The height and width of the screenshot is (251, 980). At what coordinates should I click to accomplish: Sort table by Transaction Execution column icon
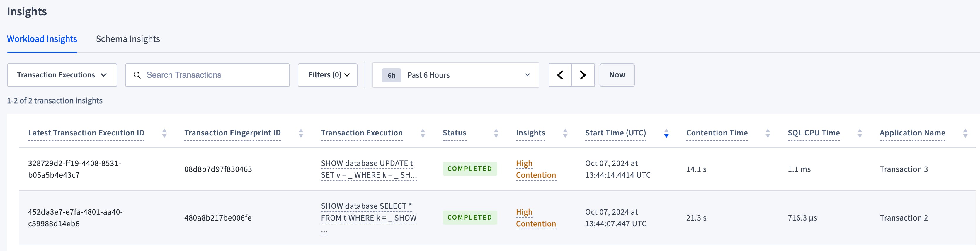(423, 133)
